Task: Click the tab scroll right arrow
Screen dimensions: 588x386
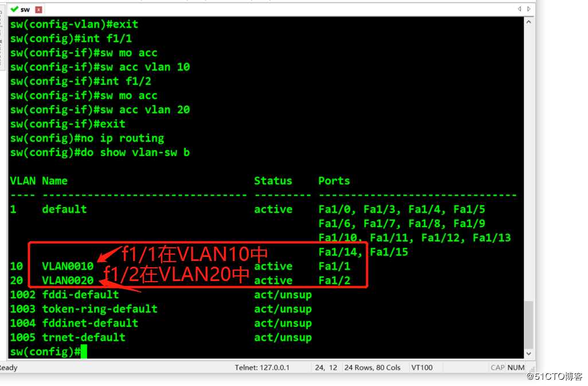Action: coord(529,9)
